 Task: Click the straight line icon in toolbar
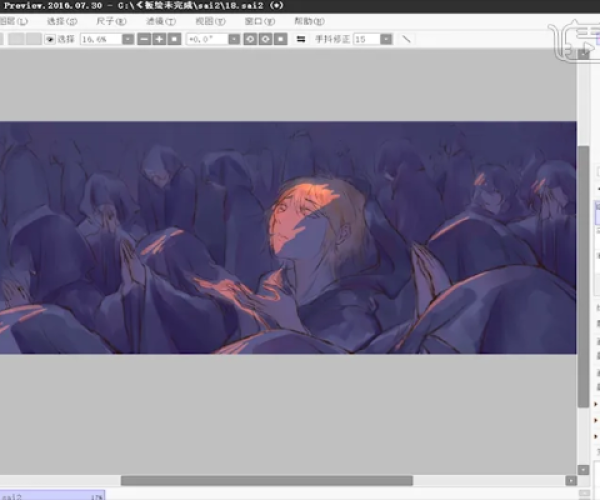[407, 39]
